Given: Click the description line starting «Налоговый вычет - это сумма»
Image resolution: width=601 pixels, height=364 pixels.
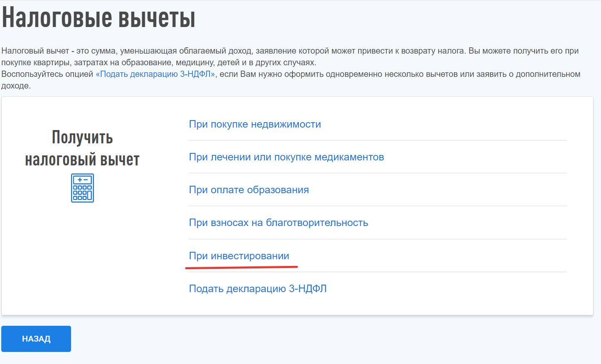Looking at the screenshot, I should point(58,51).
